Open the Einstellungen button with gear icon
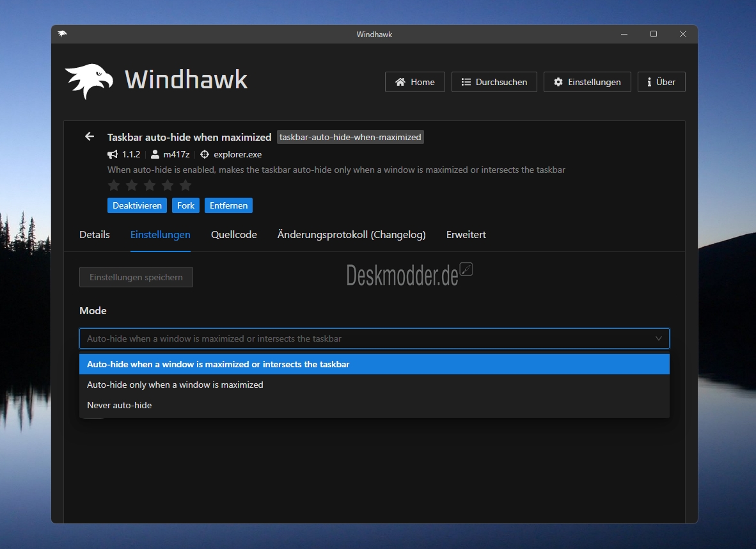The height and width of the screenshot is (549, 756). [587, 82]
